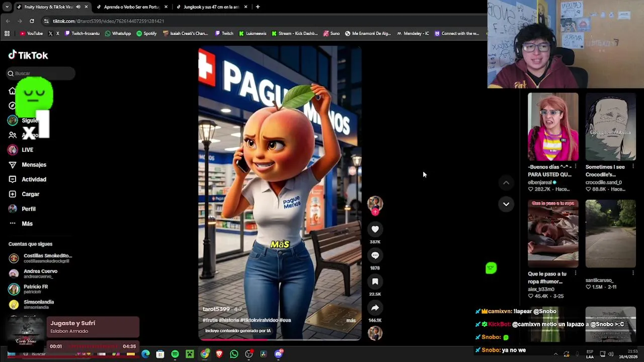Image resolution: width=644 pixels, height=362 pixels.
Task: Open the Suno bookmark
Action: [x=332, y=34]
